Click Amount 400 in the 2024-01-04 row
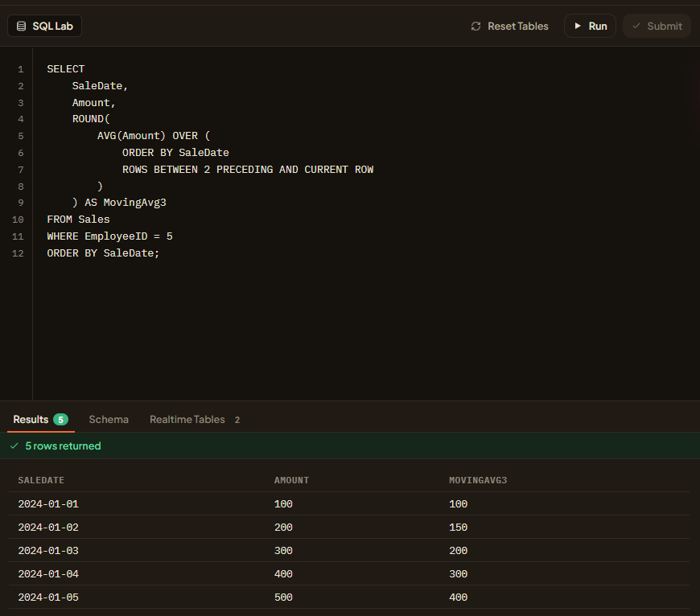Image resolution: width=700 pixels, height=616 pixels. [x=283, y=574]
